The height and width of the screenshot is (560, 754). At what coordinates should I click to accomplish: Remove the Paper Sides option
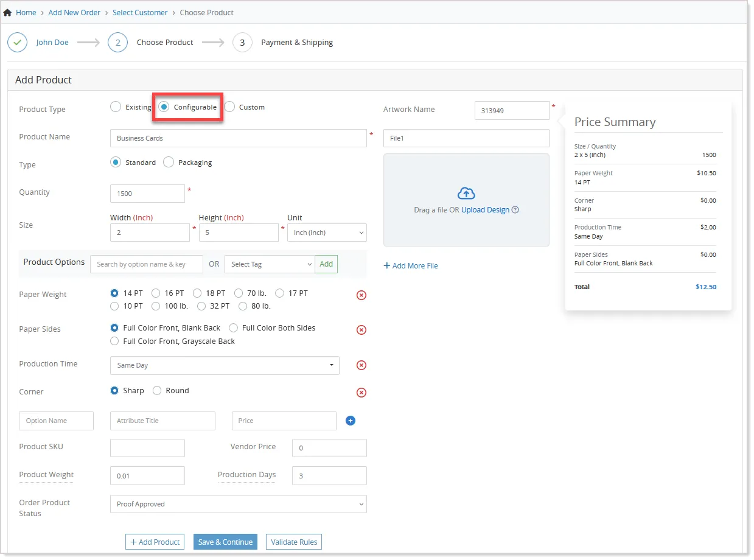(x=361, y=330)
